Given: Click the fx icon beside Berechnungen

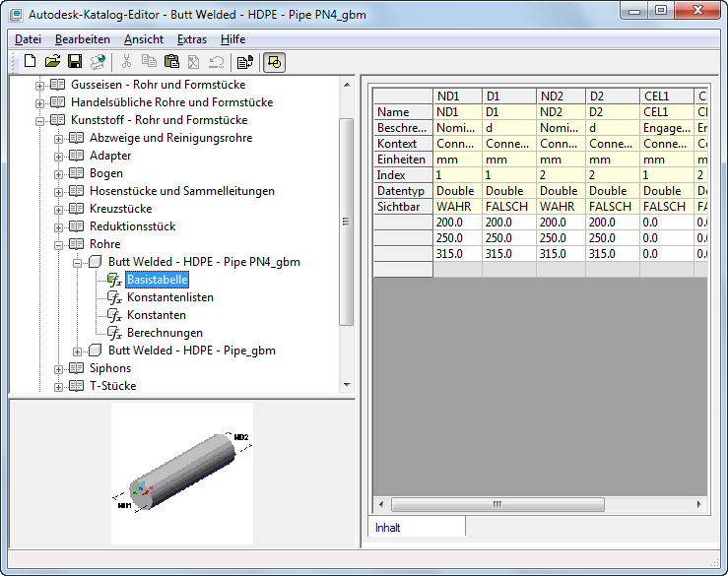Looking at the screenshot, I should 114,333.
